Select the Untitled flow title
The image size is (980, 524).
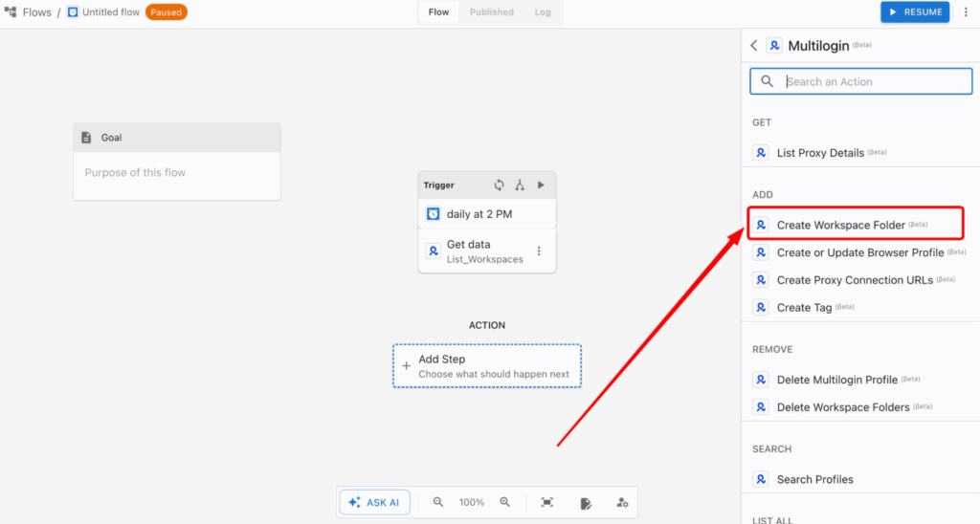point(111,12)
